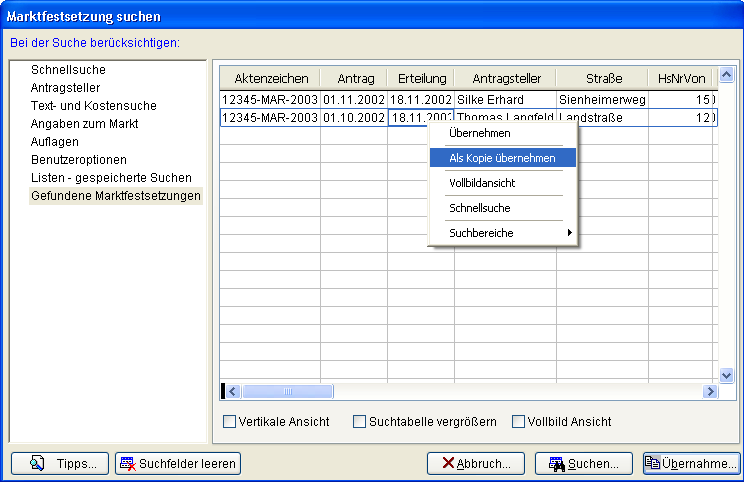744x482 pixels.
Task: Sort by the Aktenzeichen column header
Action: tap(269, 78)
